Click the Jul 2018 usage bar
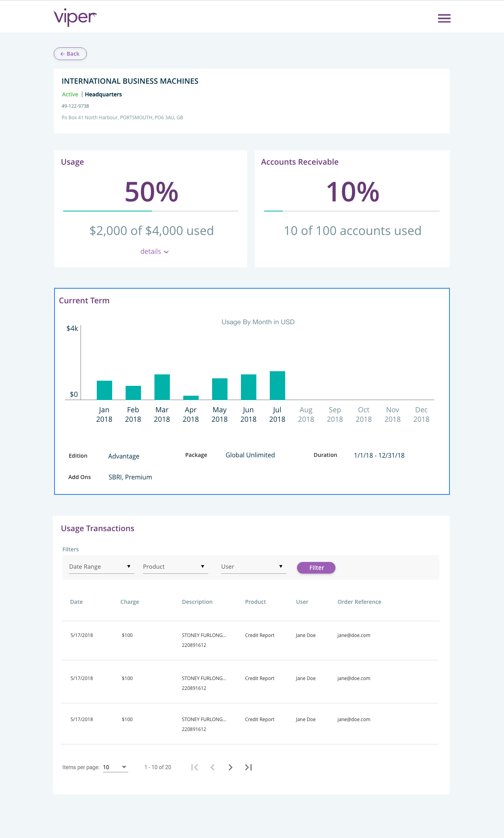504x838 pixels. 277,385
